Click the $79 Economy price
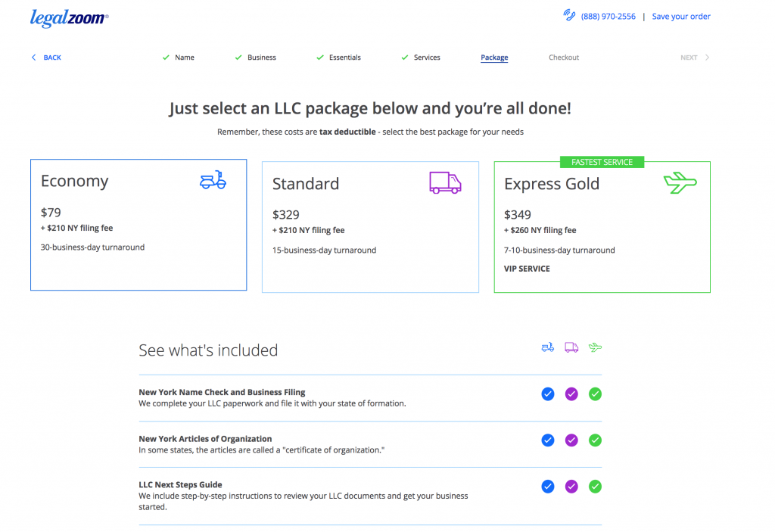 [x=51, y=213]
